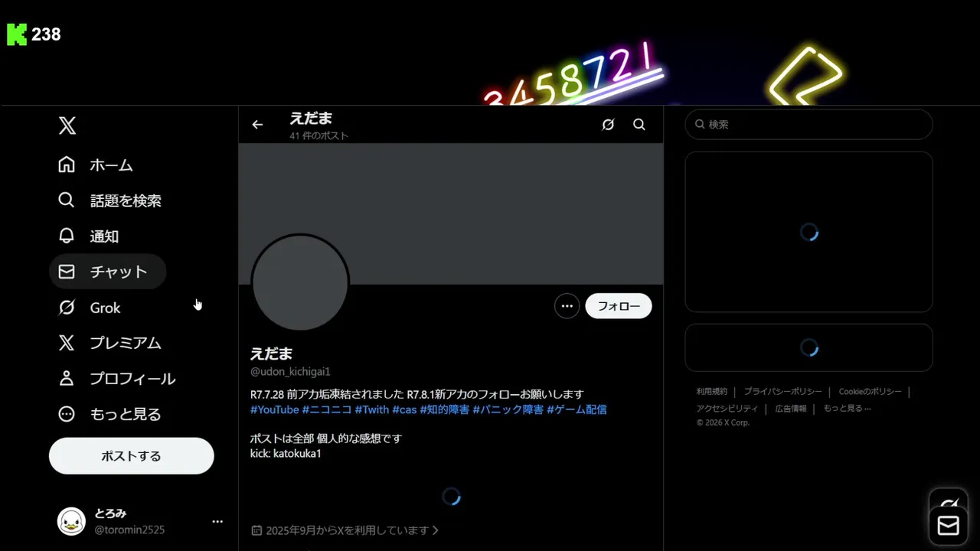Click the @udon_kichigai1 handle text

290,372
